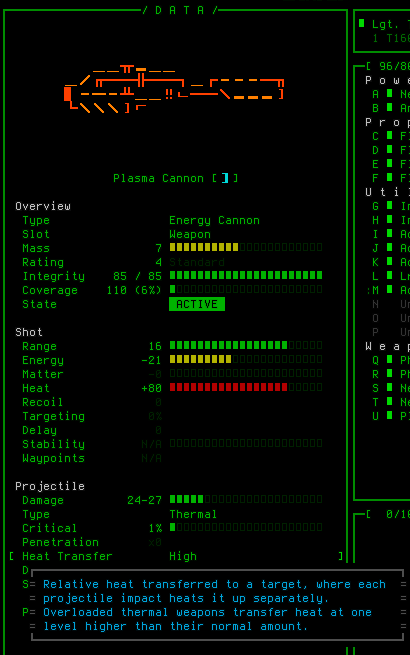Click the Coverage bar
The image size is (410, 655).
246,289
